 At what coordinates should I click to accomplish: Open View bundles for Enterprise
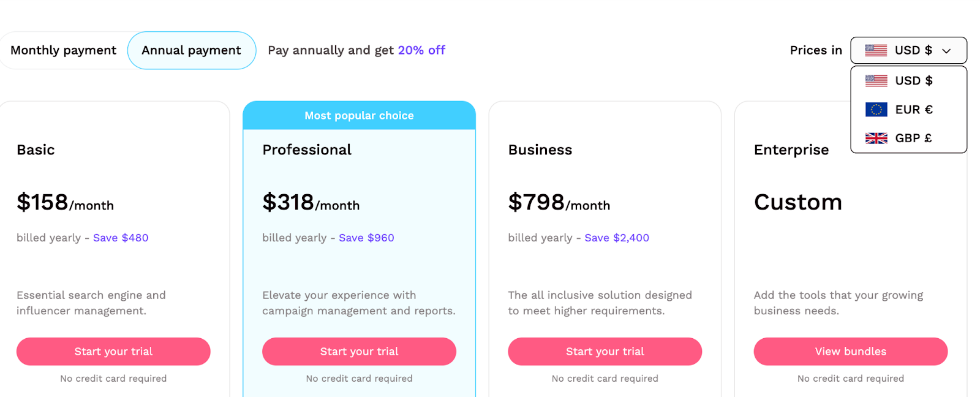tap(851, 352)
